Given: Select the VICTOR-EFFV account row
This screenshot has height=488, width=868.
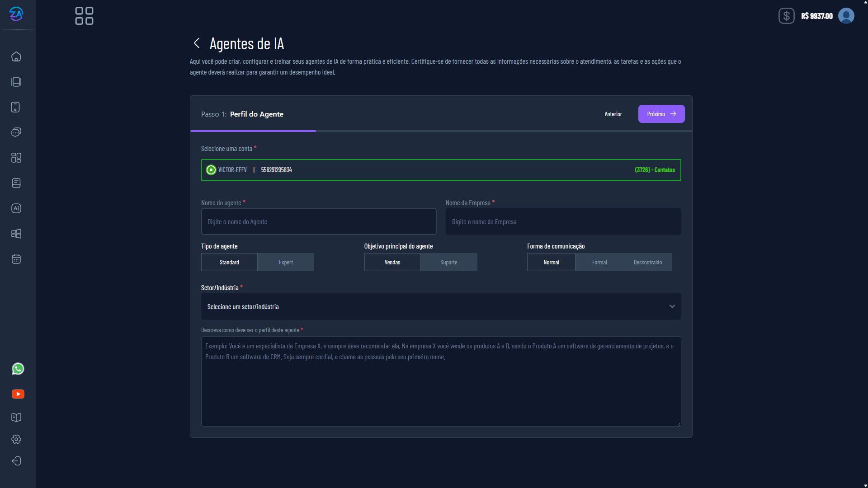Looking at the screenshot, I should [x=441, y=170].
